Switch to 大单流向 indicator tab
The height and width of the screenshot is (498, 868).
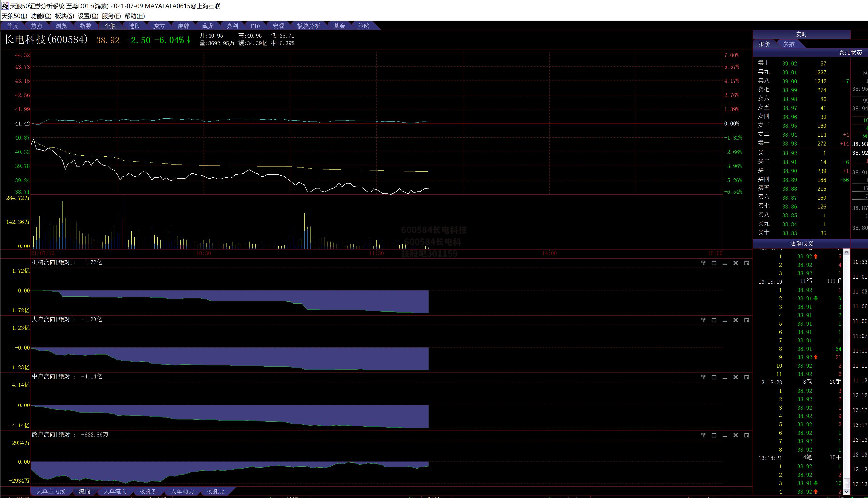coord(115,492)
